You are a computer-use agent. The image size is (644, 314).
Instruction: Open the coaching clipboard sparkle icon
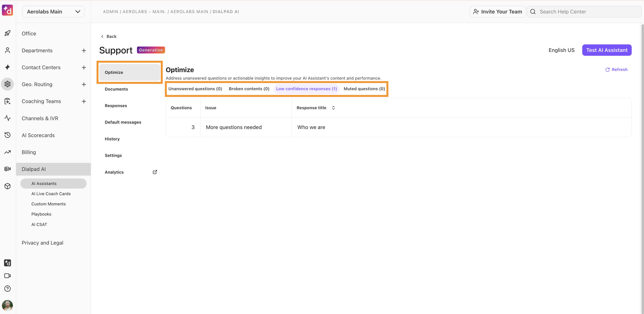[8, 101]
